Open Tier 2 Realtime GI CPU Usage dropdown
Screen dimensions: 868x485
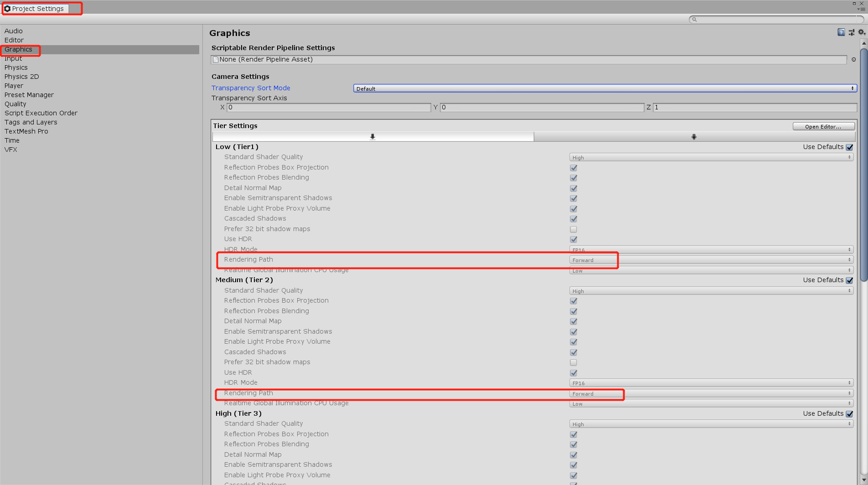tap(711, 403)
